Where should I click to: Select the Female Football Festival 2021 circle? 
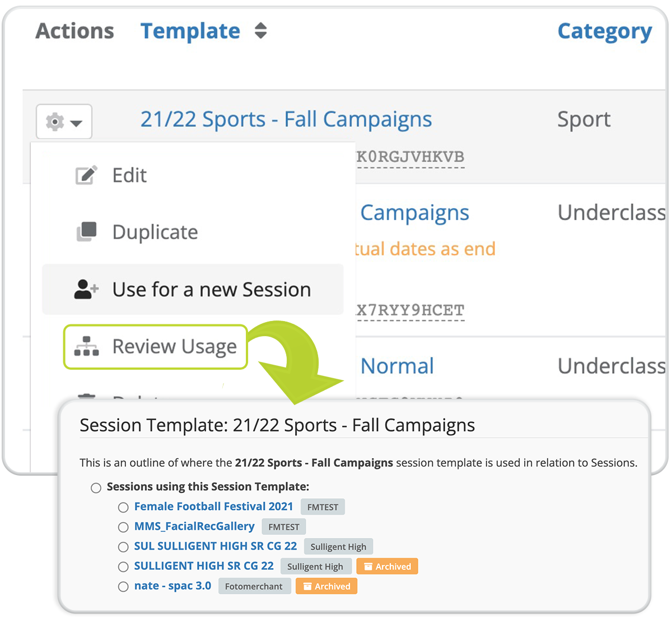tap(123, 508)
